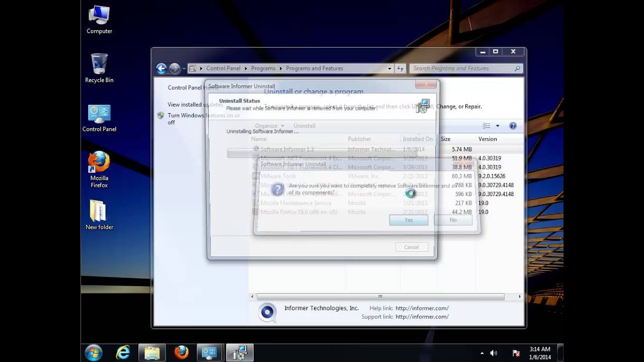Open the New folder on the desktop

tap(99, 215)
